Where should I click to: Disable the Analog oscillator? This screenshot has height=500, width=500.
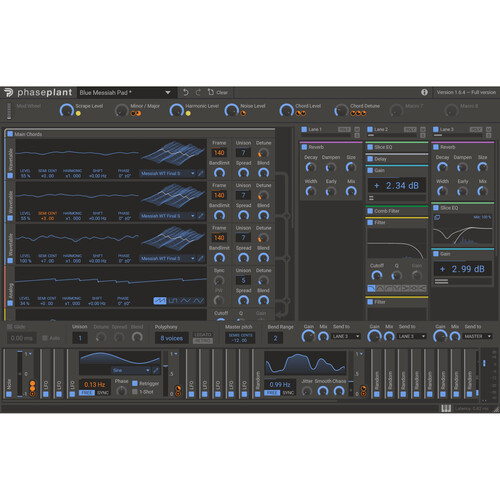click(10, 303)
